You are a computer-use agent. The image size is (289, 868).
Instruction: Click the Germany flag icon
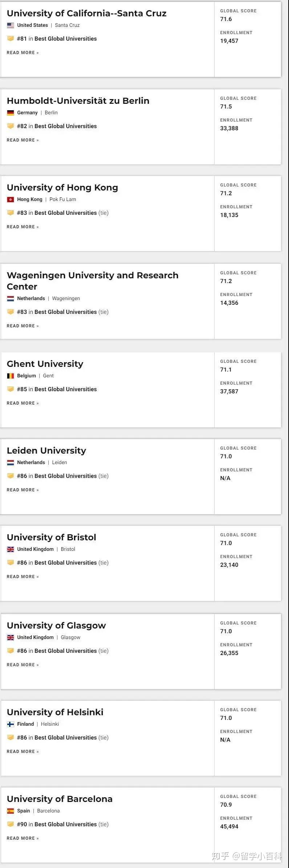click(x=11, y=113)
